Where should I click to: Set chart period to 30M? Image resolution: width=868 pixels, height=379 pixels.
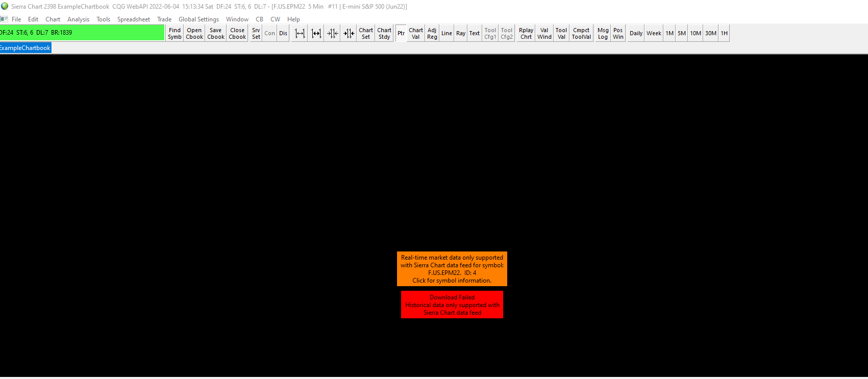(x=711, y=33)
